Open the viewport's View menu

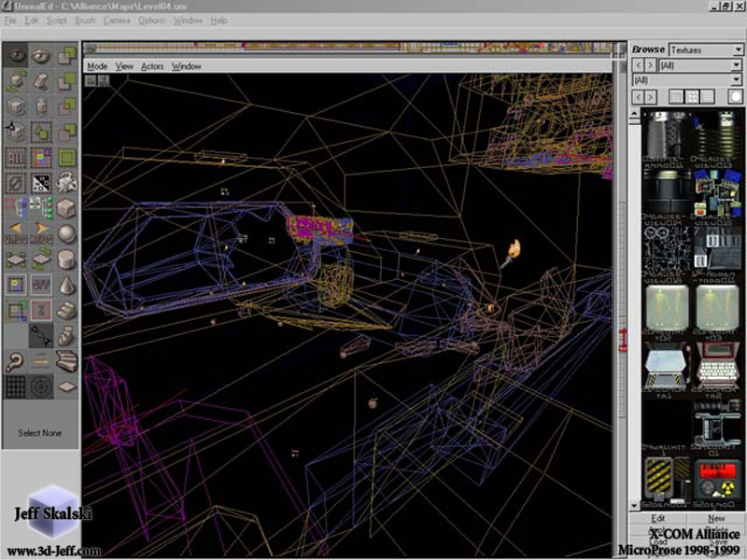pos(124,66)
